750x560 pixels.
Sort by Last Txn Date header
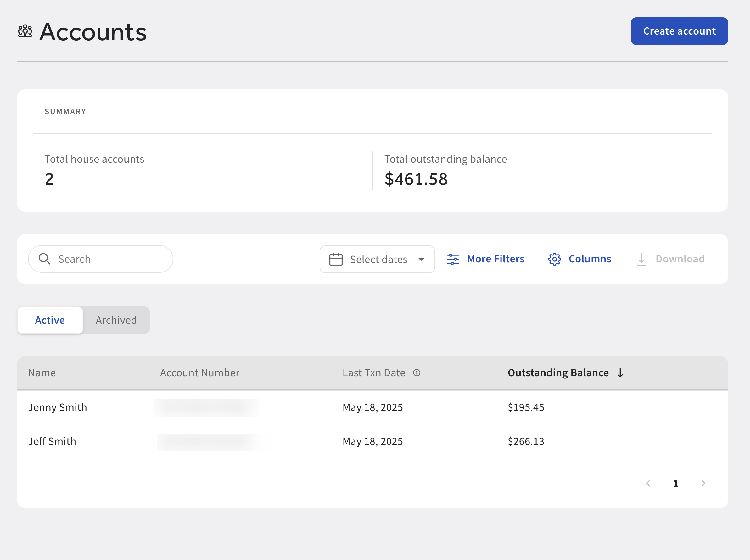click(374, 373)
